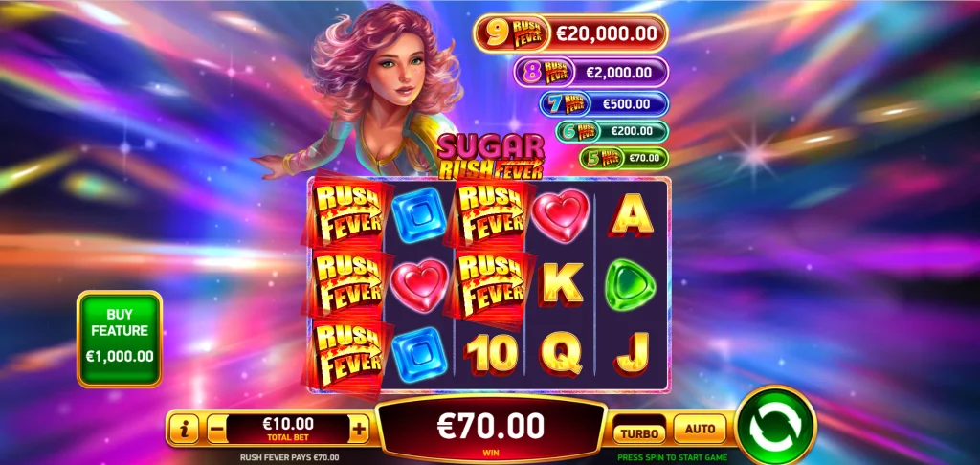
Task: Click the gold letter K symbol
Action: 561,285
